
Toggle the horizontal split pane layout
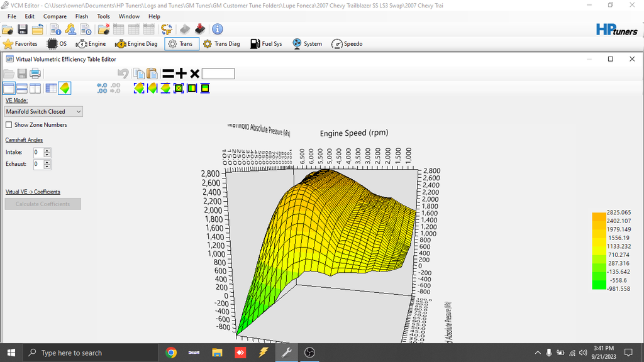(x=21, y=88)
